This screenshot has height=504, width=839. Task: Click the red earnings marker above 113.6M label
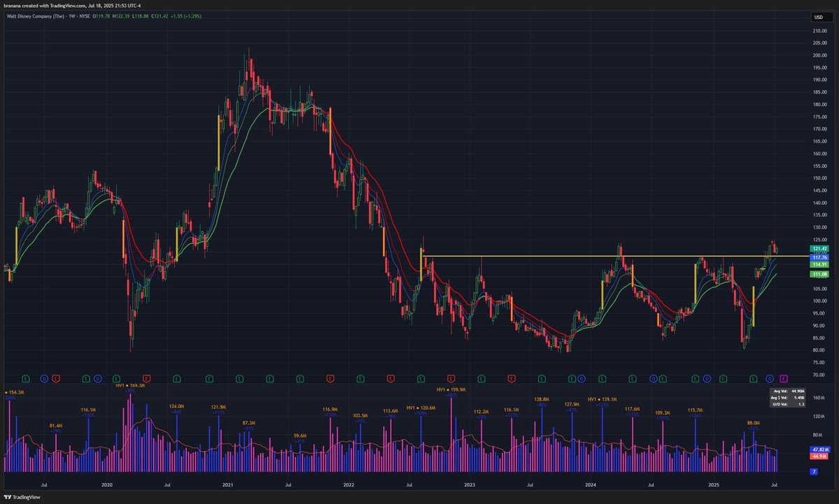click(x=390, y=378)
